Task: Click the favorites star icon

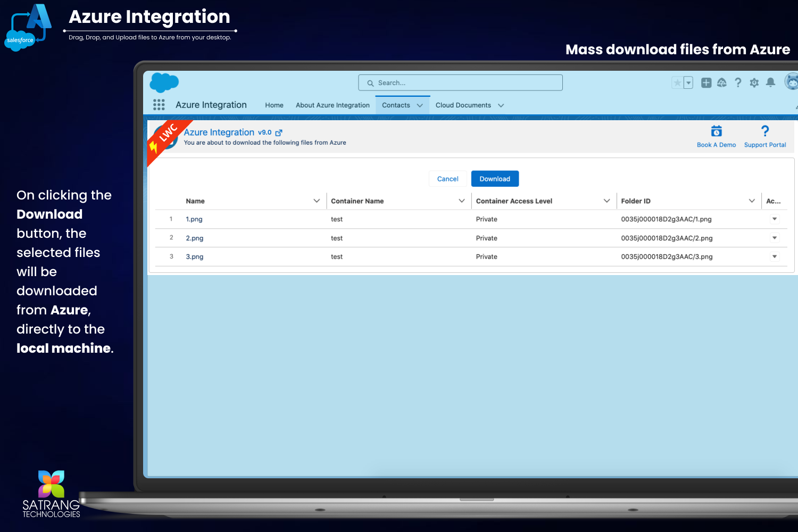Action: (x=677, y=82)
